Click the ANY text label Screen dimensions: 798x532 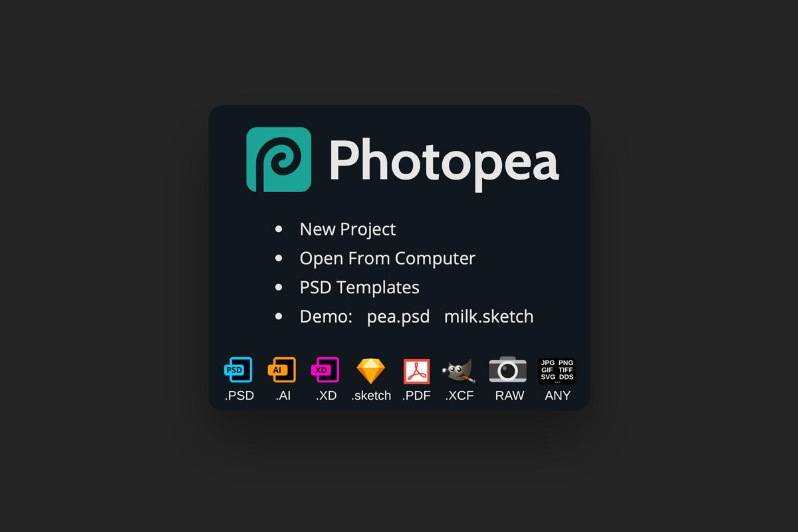tap(557, 396)
